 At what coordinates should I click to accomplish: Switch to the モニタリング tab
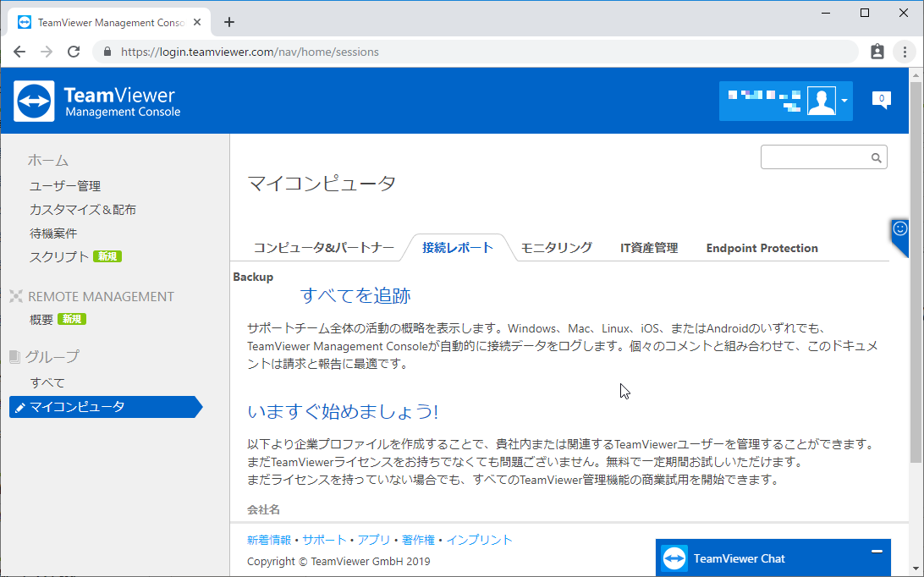click(x=555, y=248)
